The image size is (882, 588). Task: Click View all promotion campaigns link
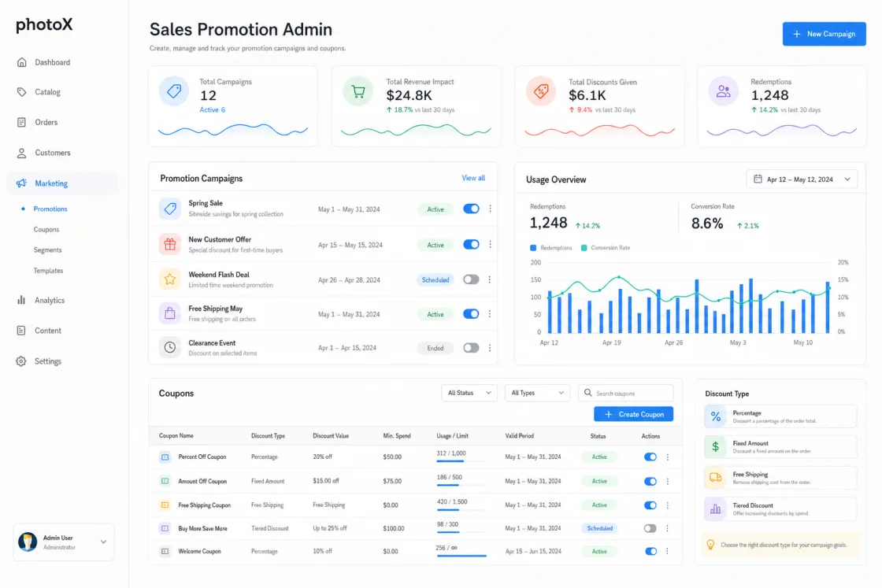473,178
